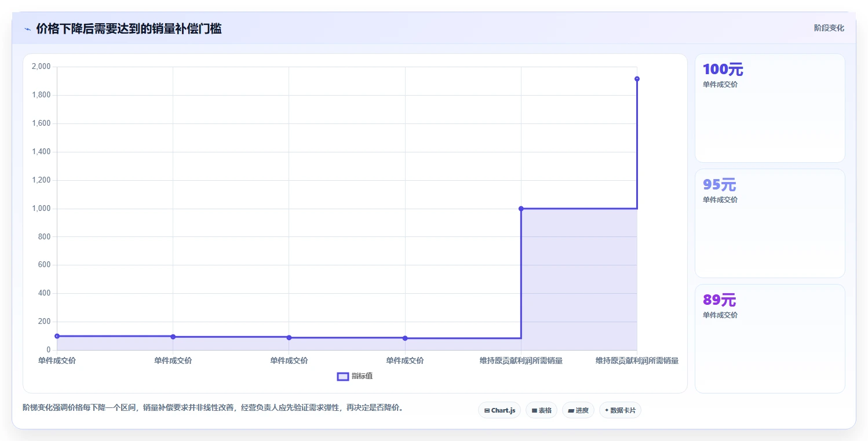Click the 800 y-axis label

45,236
